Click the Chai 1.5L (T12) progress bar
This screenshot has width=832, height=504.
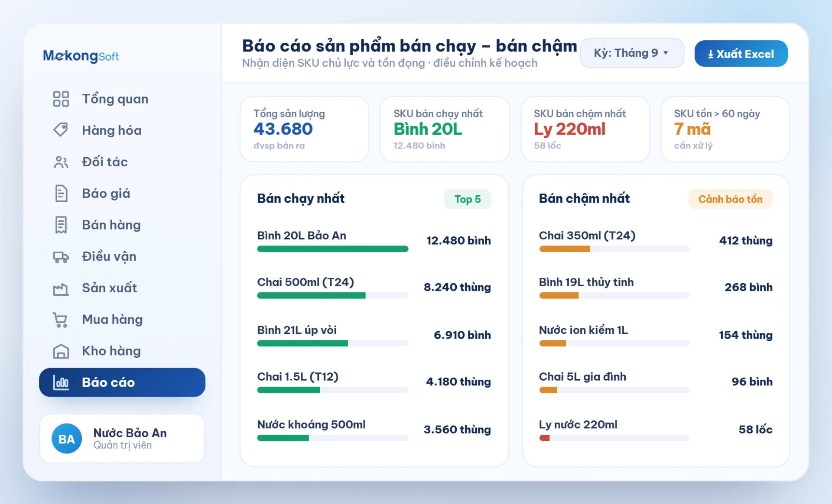(x=333, y=390)
